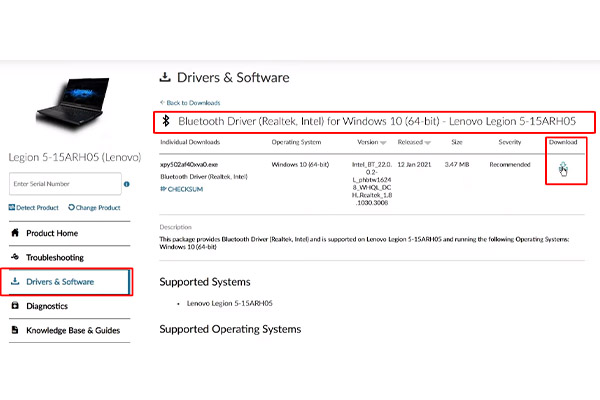
Task: Click the serial number info icon
Action: coord(127,184)
